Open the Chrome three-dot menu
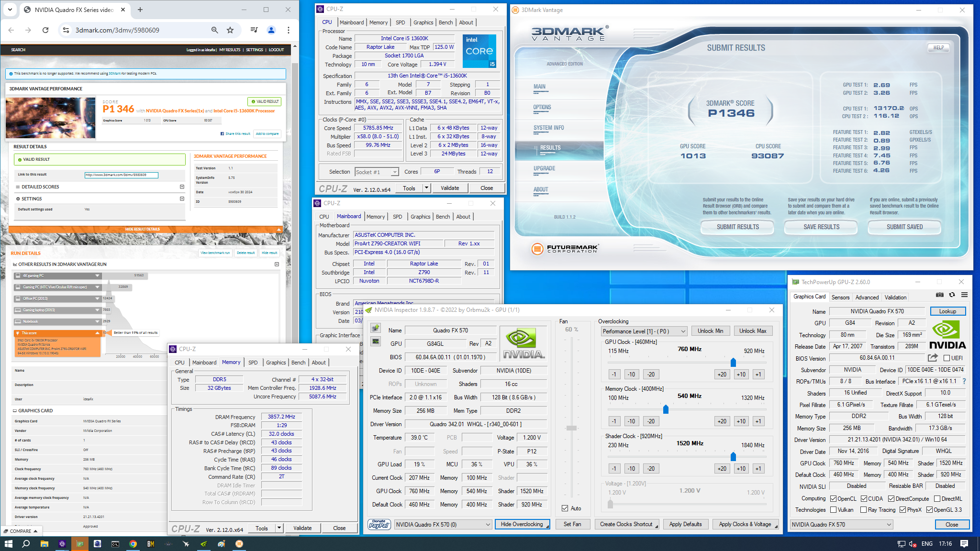This screenshot has width=980, height=551. [289, 30]
